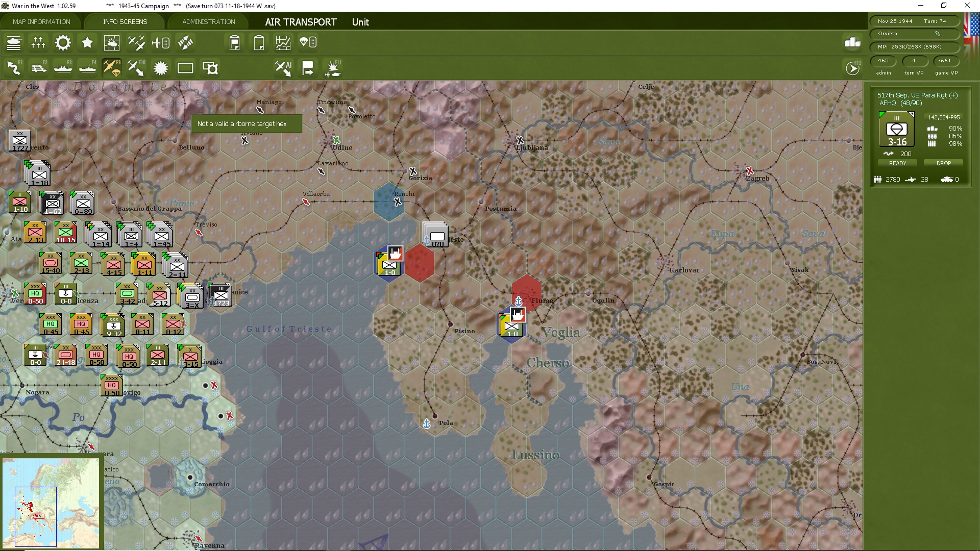Toggle the READY status button
This screenshot has width=980, height=551.
click(x=897, y=163)
